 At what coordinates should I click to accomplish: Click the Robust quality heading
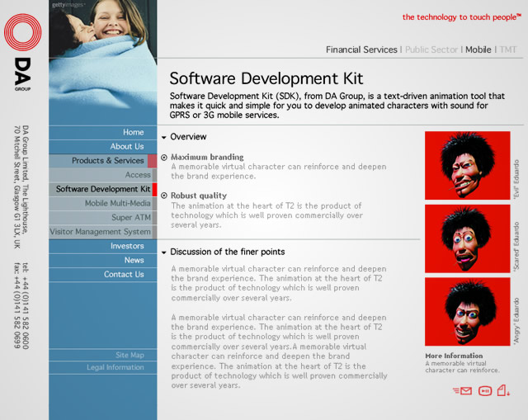[199, 196]
